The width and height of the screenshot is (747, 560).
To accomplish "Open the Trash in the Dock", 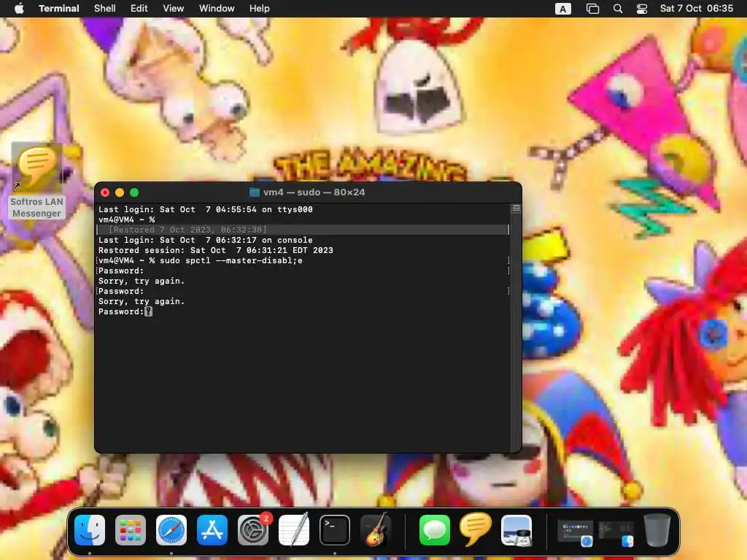I will coord(657,530).
